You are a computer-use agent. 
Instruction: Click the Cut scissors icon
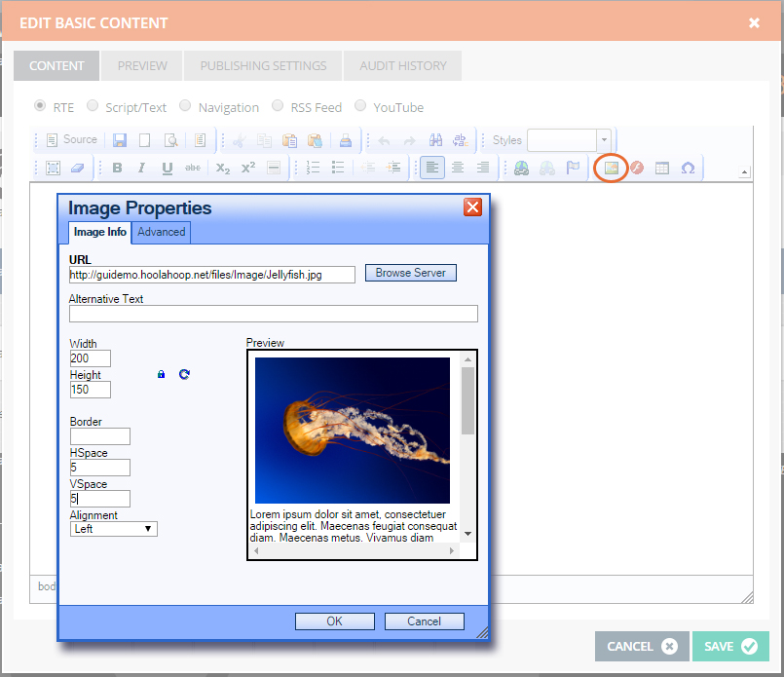tap(239, 140)
